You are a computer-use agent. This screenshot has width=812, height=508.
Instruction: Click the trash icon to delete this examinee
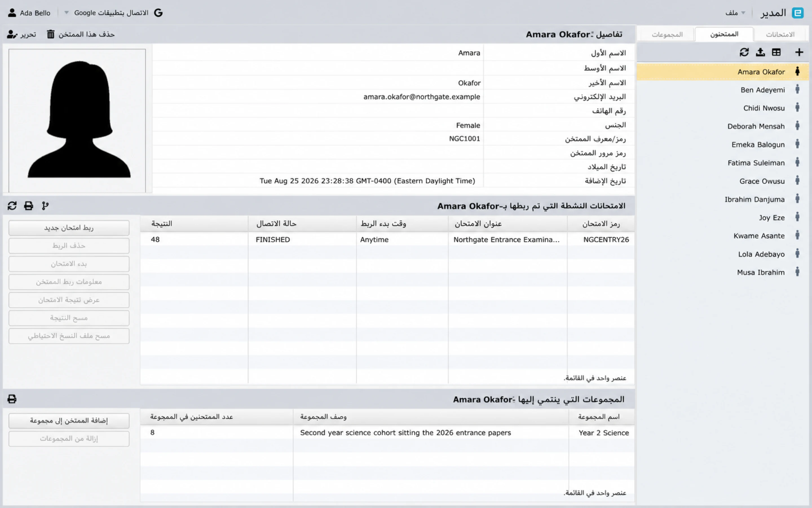tap(51, 34)
